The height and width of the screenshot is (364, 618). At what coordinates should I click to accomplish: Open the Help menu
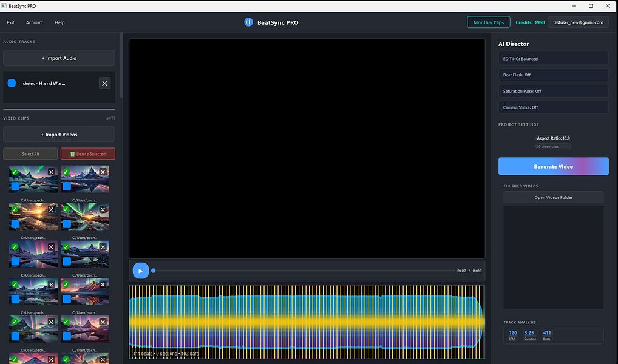click(x=59, y=22)
